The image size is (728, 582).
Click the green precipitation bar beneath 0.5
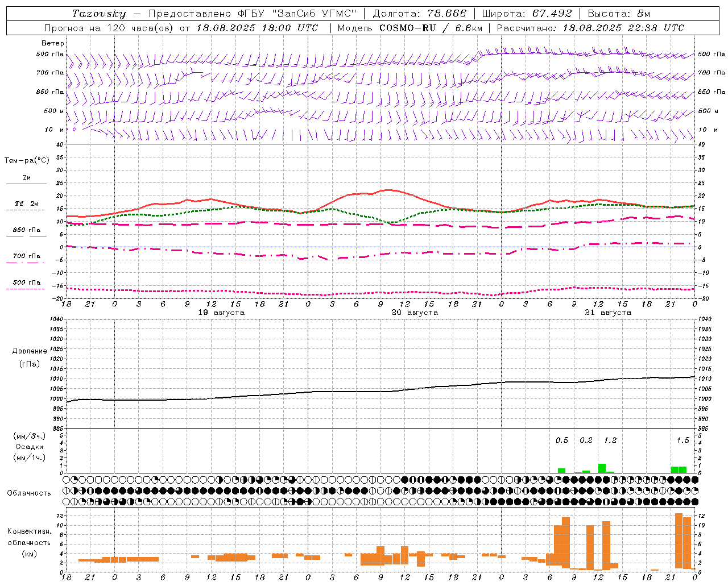coord(562,471)
